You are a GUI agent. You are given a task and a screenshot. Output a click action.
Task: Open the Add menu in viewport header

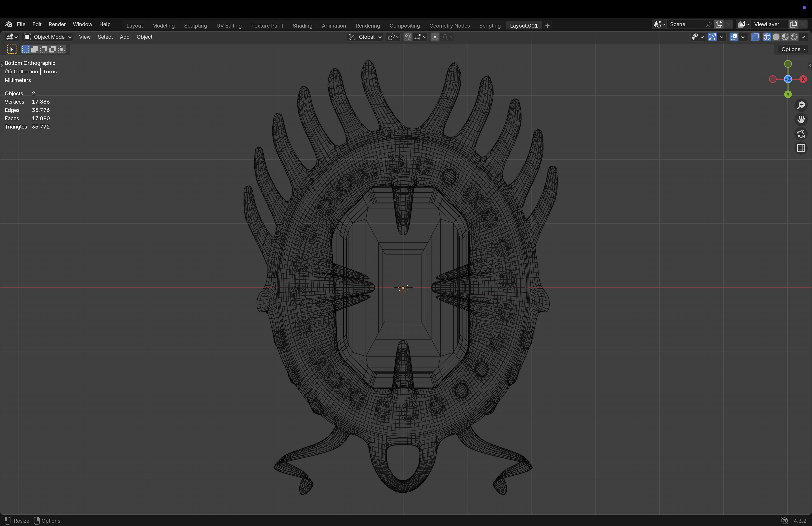124,37
